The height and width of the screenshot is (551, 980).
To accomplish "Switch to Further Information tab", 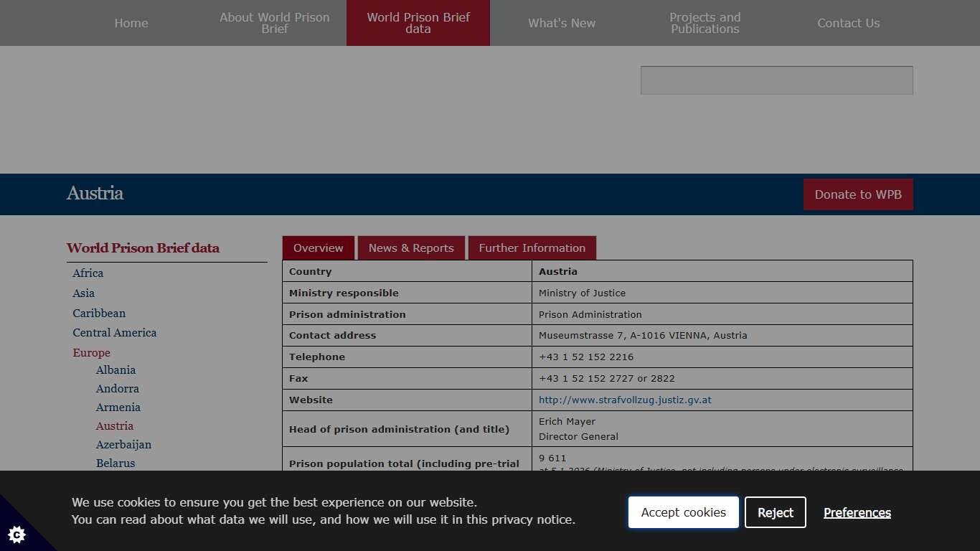I will [x=532, y=248].
